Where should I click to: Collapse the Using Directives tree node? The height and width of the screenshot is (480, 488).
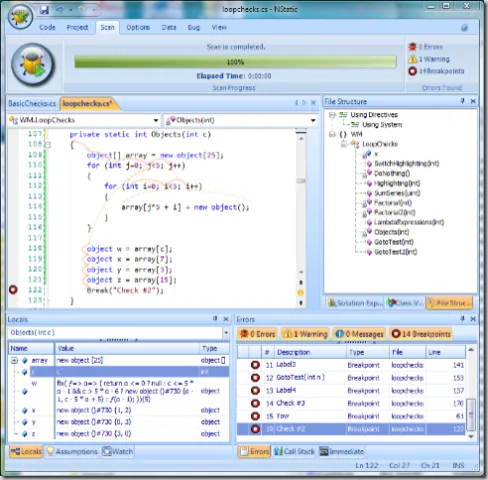[x=332, y=115]
